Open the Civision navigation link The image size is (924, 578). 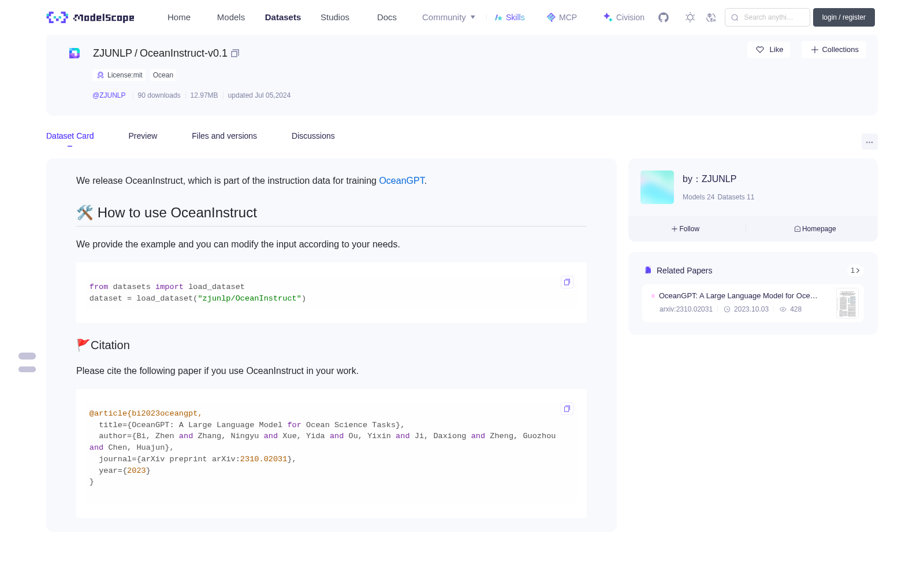(624, 17)
